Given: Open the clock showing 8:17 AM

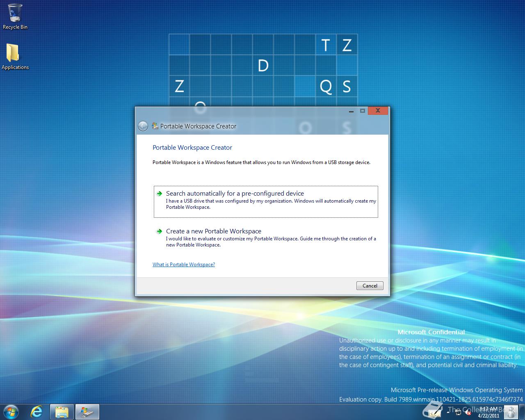Looking at the screenshot, I should [488, 412].
